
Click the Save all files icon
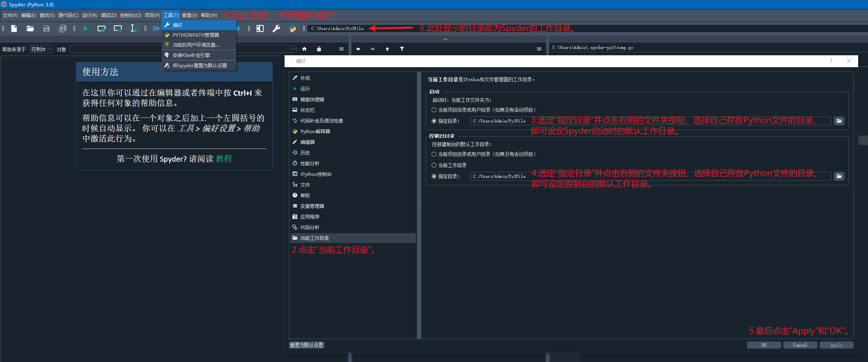point(62,28)
